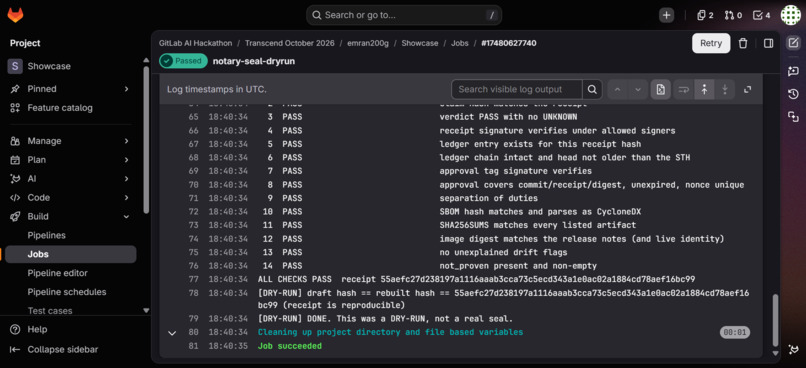This screenshot has width=806, height=368.
Task: Click 'approval tag signature verifies' log text
Action: pos(516,171)
